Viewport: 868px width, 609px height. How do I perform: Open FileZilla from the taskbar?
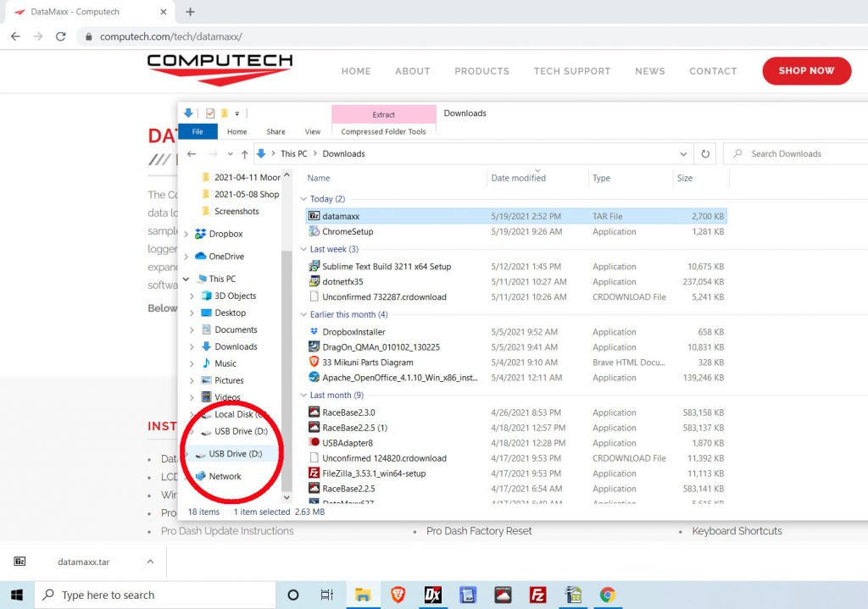537,595
